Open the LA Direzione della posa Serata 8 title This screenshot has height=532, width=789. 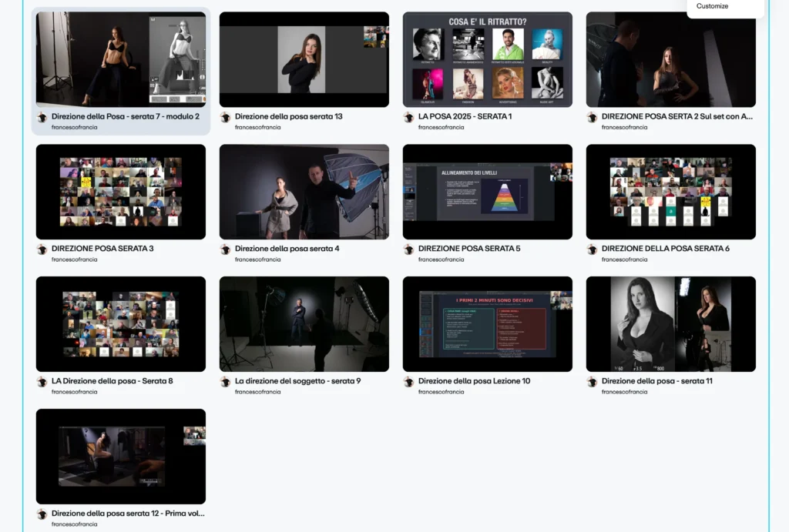pos(112,381)
